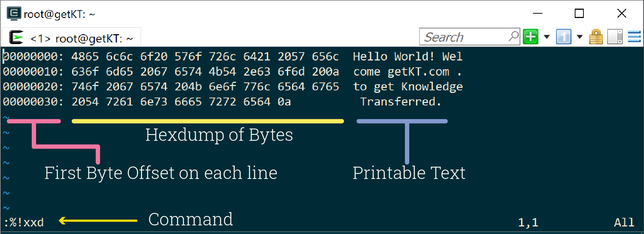This screenshot has height=234, width=644.
Task: Click hex value 0a on fourth line
Action: 284,102
